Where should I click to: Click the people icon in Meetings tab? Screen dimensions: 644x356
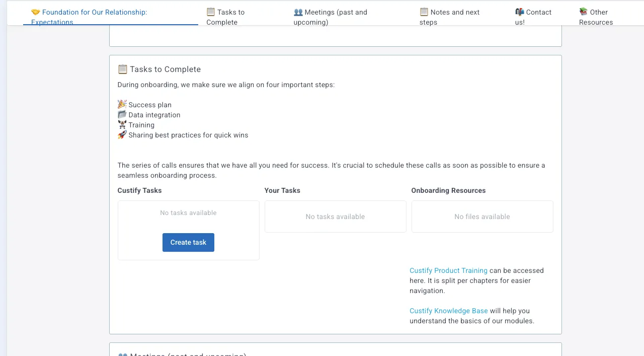pos(298,12)
